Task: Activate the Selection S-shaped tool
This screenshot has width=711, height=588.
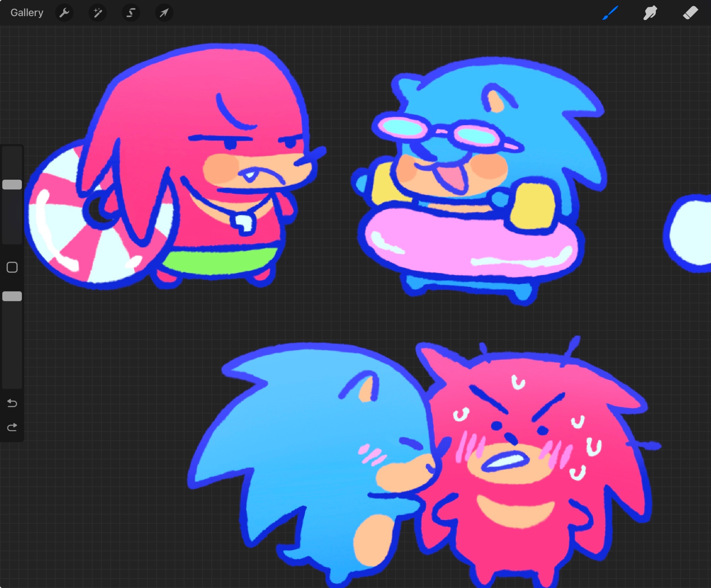Action: (x=131, y=13)
